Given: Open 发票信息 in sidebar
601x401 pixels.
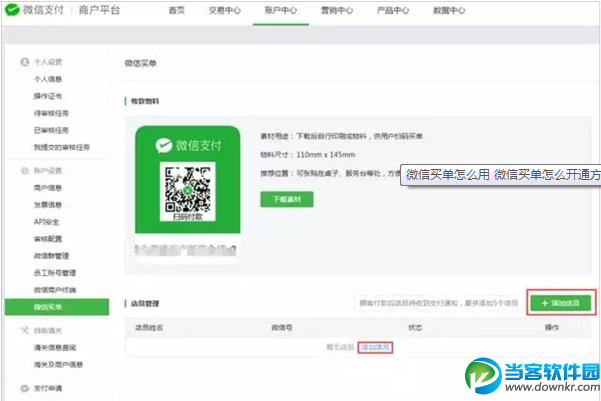Looking at the screenshot, I should coord(48,205).
